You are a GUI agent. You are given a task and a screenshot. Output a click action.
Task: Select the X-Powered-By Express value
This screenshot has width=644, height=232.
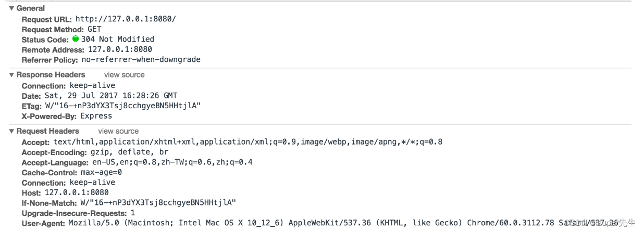pyautogui.click(x=96, y=115)
